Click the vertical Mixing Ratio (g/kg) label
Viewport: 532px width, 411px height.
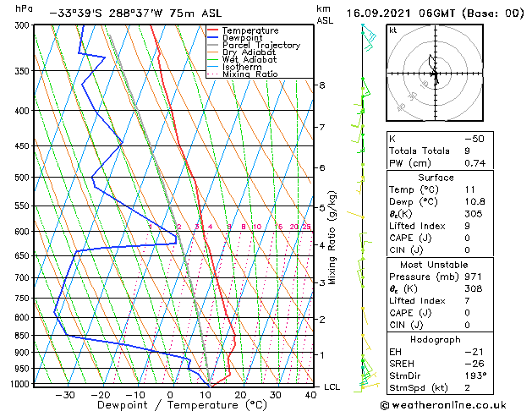pos(332,238)
